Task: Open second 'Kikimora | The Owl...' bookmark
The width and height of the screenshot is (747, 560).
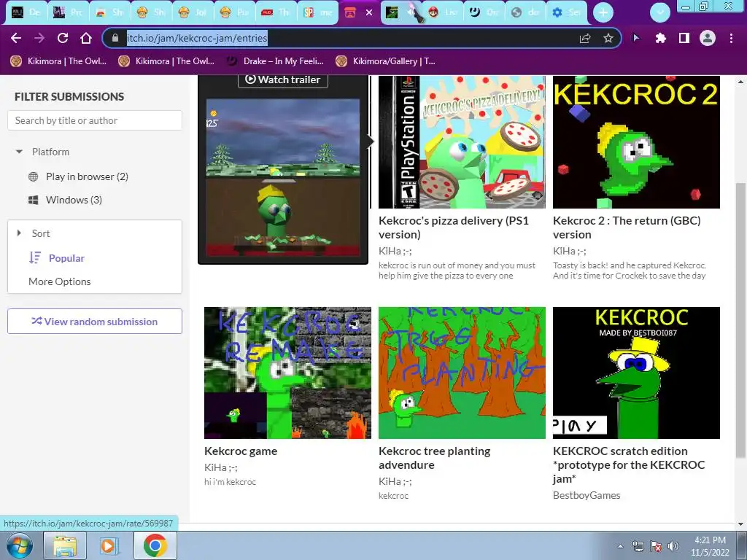Action: click(166, 61)
